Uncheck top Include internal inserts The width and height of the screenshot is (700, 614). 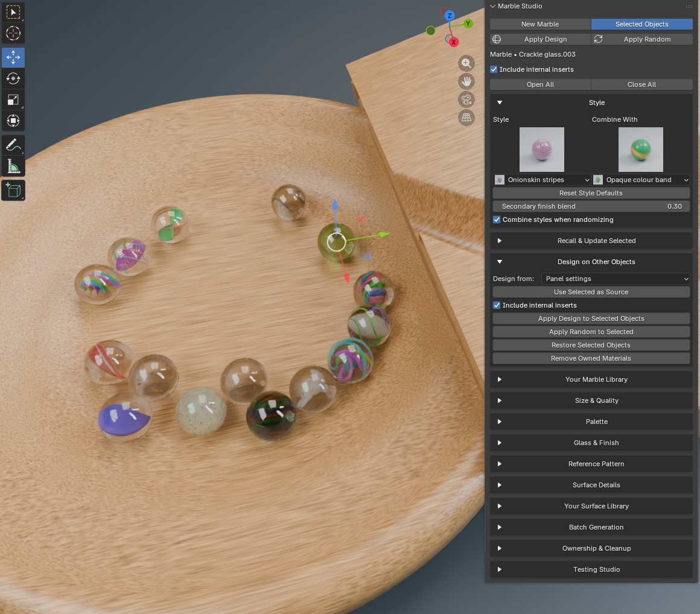coord(493,69)
